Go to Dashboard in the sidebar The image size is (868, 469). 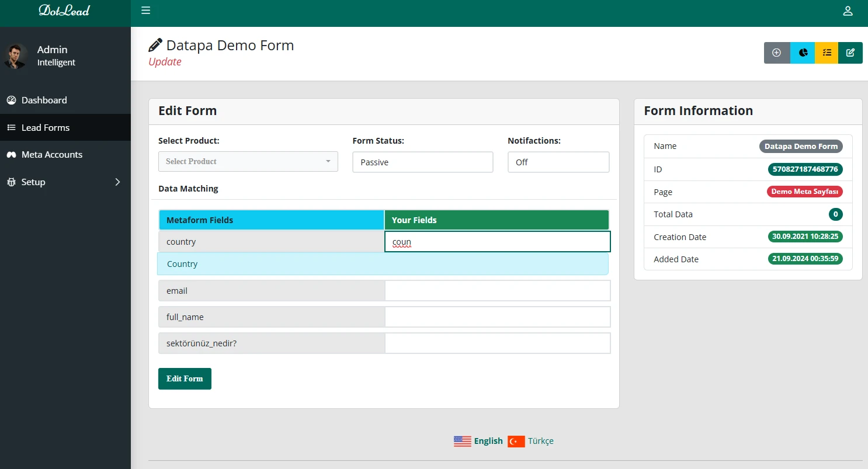(44, 100)
